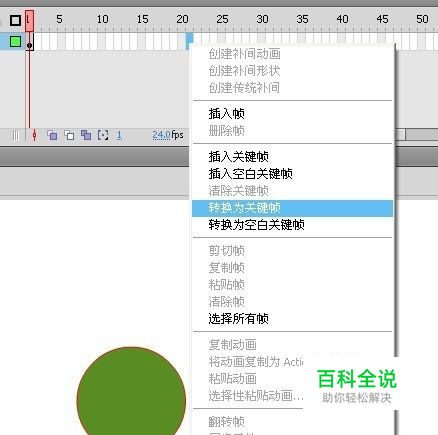Click the frame 25 label on the ruler

pyautogui.click(x=222, y=19)
